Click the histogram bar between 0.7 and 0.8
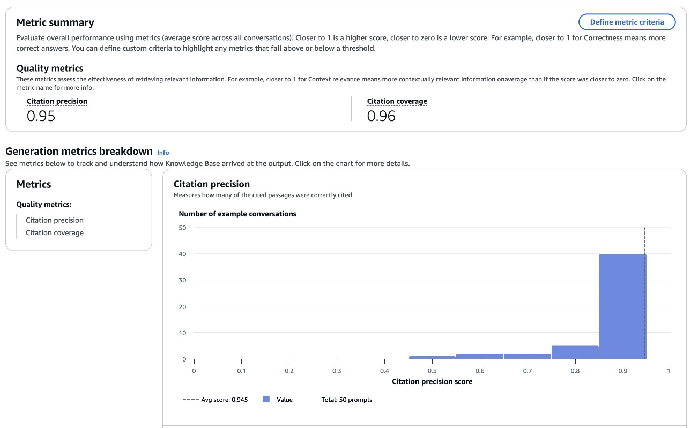This screenshot has height=428, width=690. tap(527, 356)
